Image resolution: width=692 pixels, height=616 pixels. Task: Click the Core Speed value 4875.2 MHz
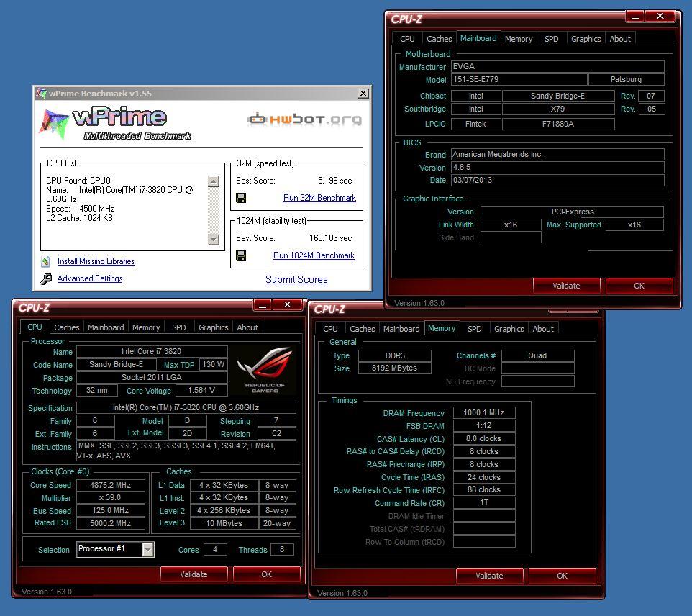click(110, 485)
